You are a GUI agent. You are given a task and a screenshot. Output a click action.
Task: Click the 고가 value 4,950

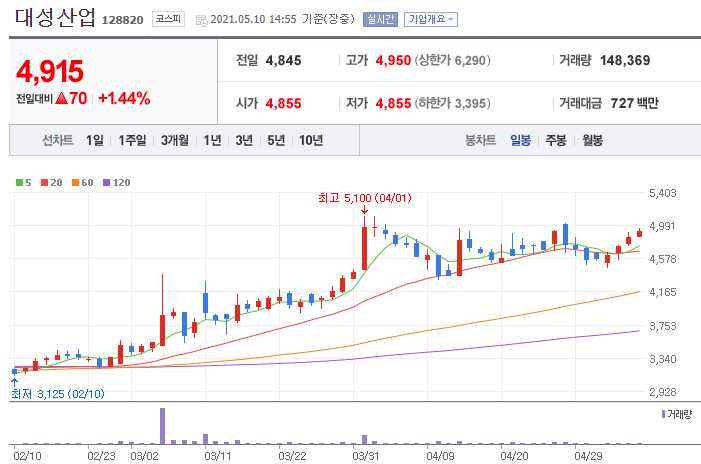coord(393,60)
